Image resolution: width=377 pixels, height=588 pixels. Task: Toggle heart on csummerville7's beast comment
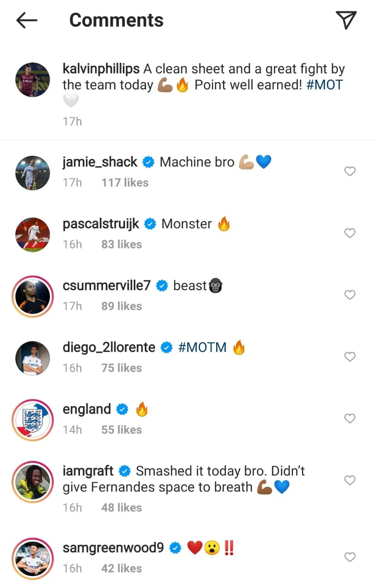point(350,295)
